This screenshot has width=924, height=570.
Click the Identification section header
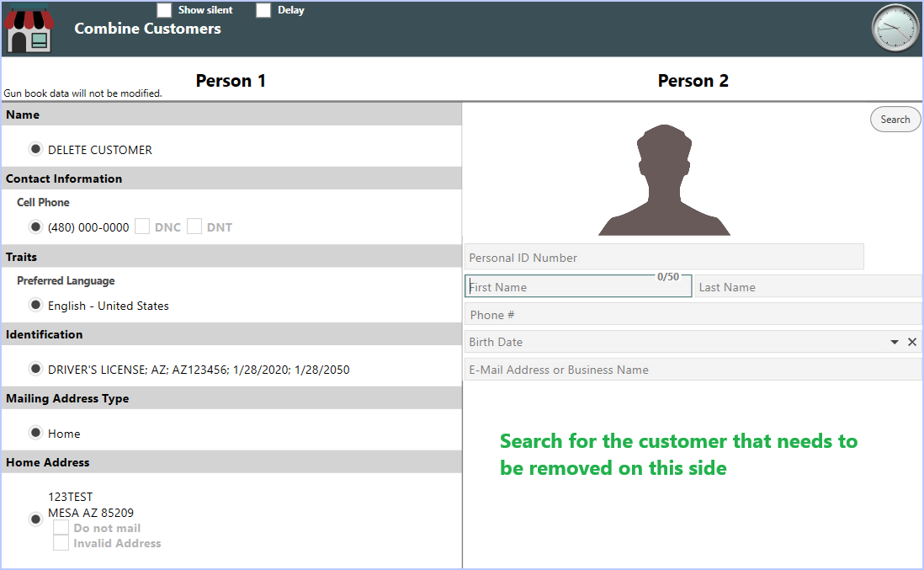click(x=231, y=334)
